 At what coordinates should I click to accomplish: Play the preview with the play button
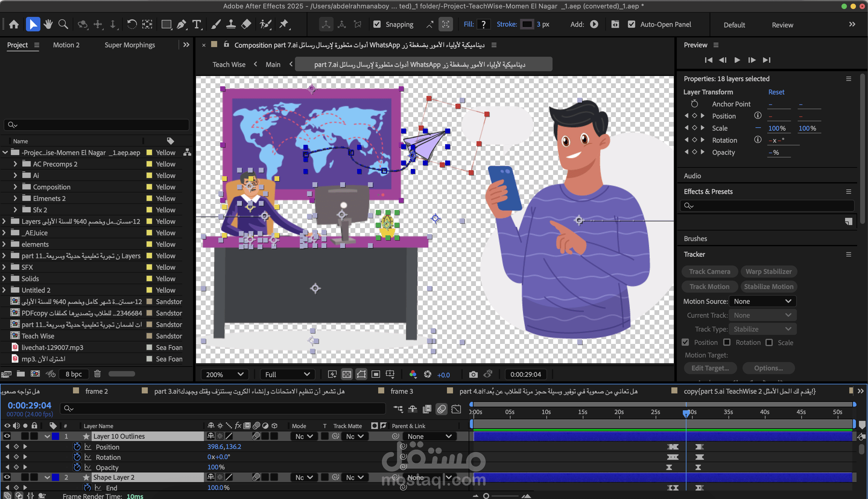tap(737, 60)
